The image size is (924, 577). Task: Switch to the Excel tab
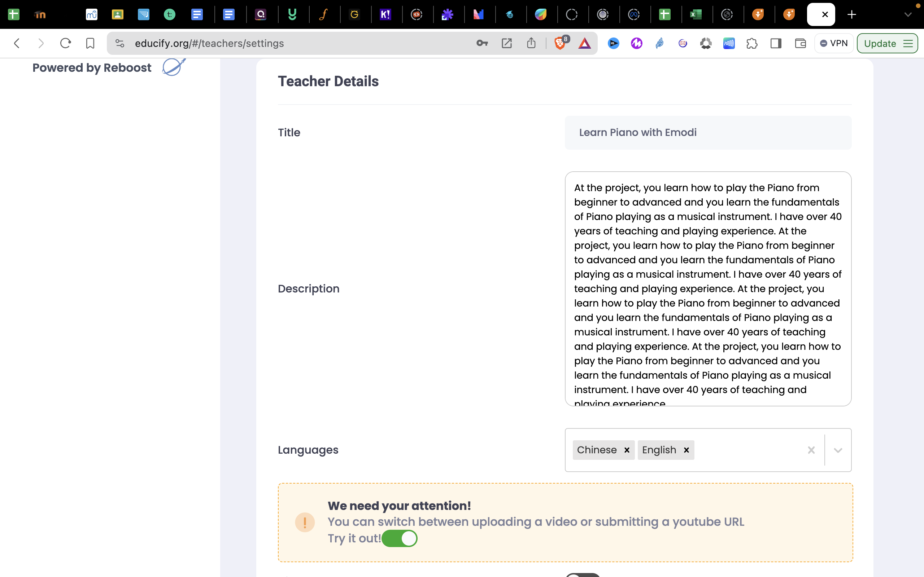[x=696, y=14]
